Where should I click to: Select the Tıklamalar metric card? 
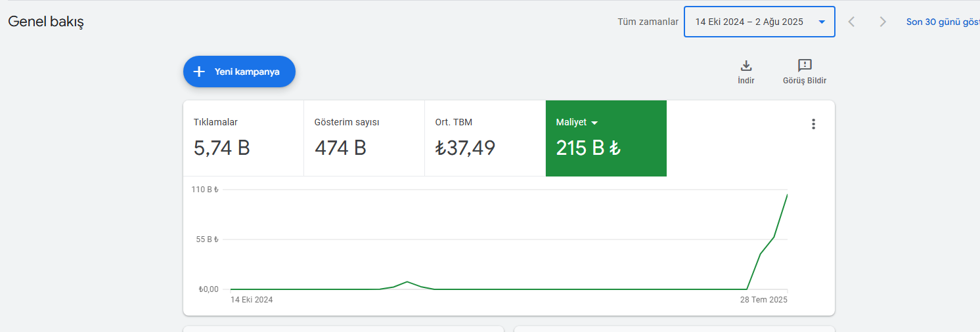[x=244, y=138]
